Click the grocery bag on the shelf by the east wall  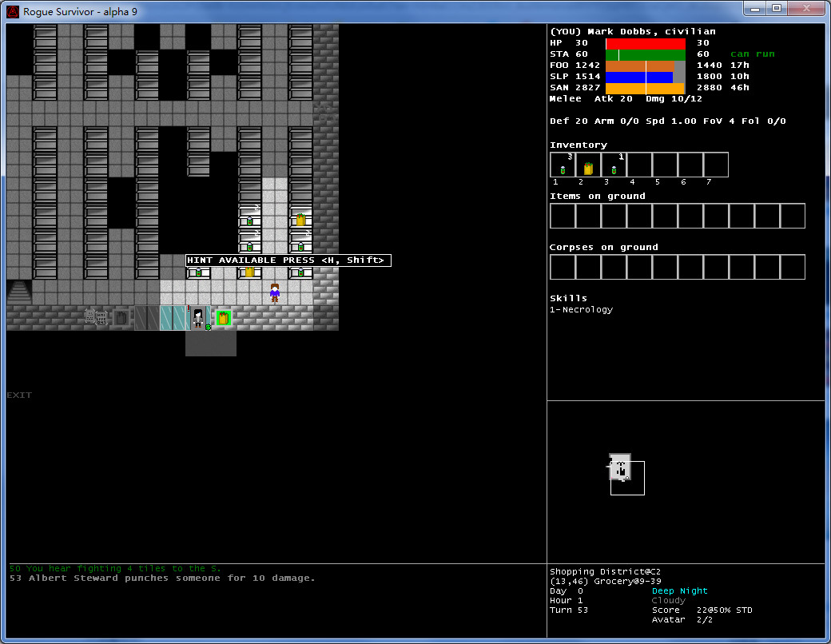coord(300,219)
